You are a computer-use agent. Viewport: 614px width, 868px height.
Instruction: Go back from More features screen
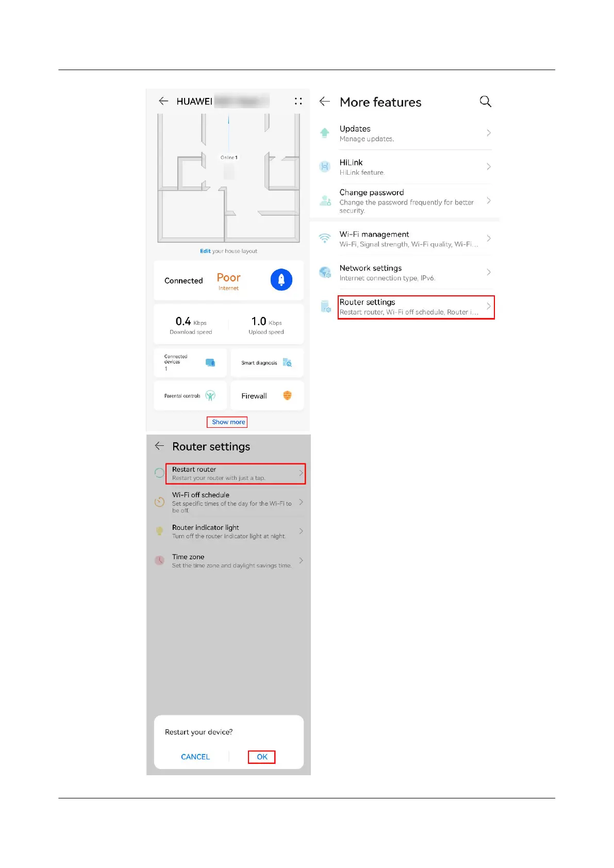point(325,102)
